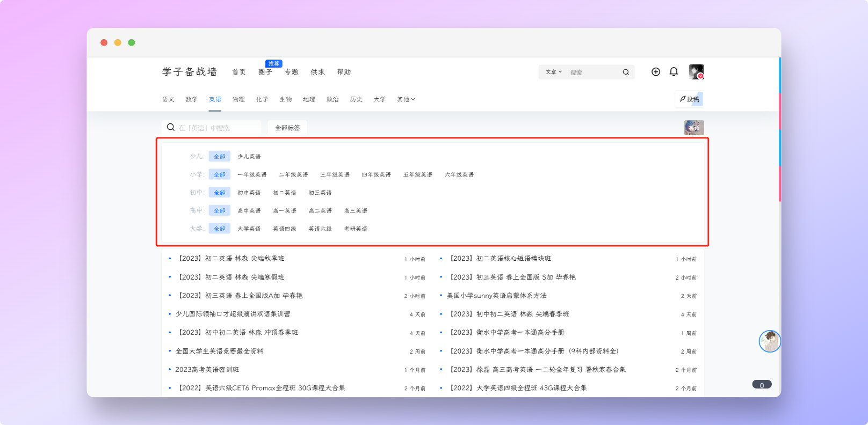Filter by 二年级英语 tag
Image resolution: width=868 pixels, height=425 pixels.
pos(294,174)
